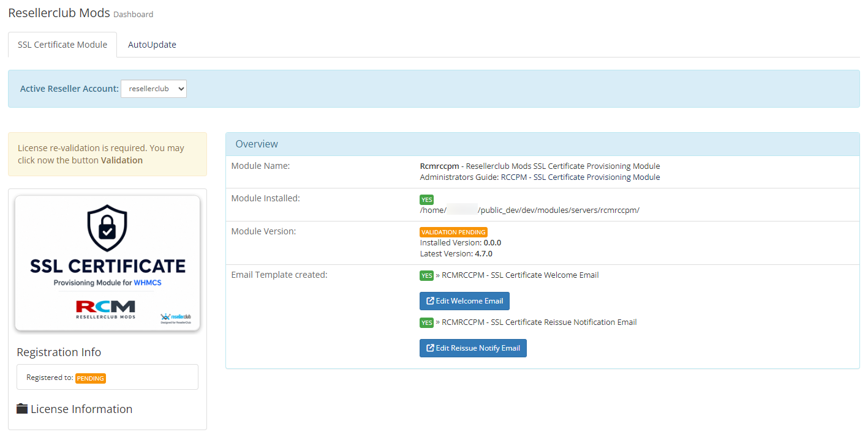Click the Latest Version 4.7.0 text

pyautogui.click(x=456, y=253)
